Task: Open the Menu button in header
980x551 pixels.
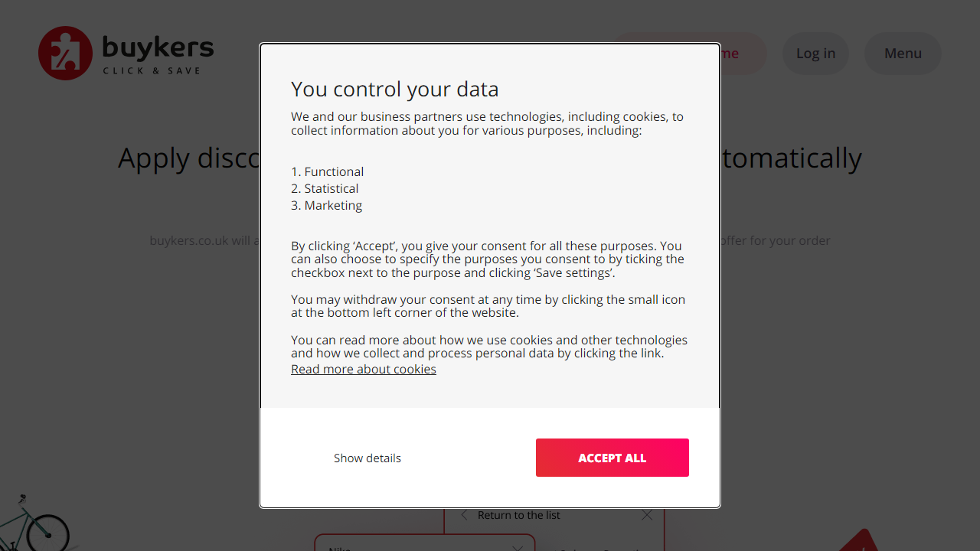Action: 903,54
